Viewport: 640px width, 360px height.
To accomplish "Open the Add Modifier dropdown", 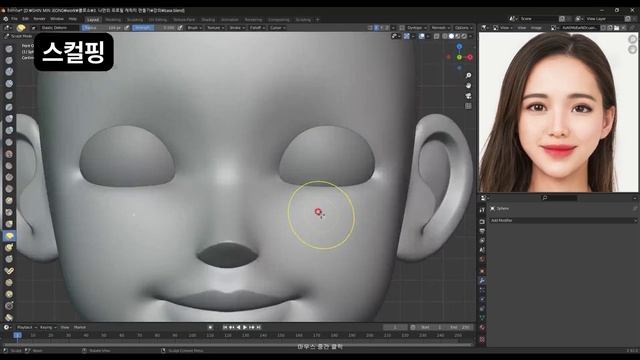I will pyautogui.click(x=563, y=220).
